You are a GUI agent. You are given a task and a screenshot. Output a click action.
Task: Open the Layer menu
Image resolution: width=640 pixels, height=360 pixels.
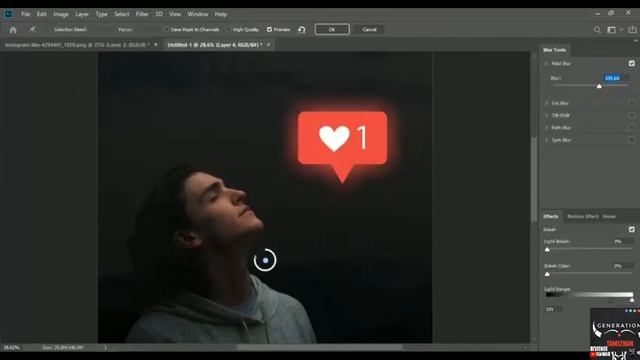[82, 14]
